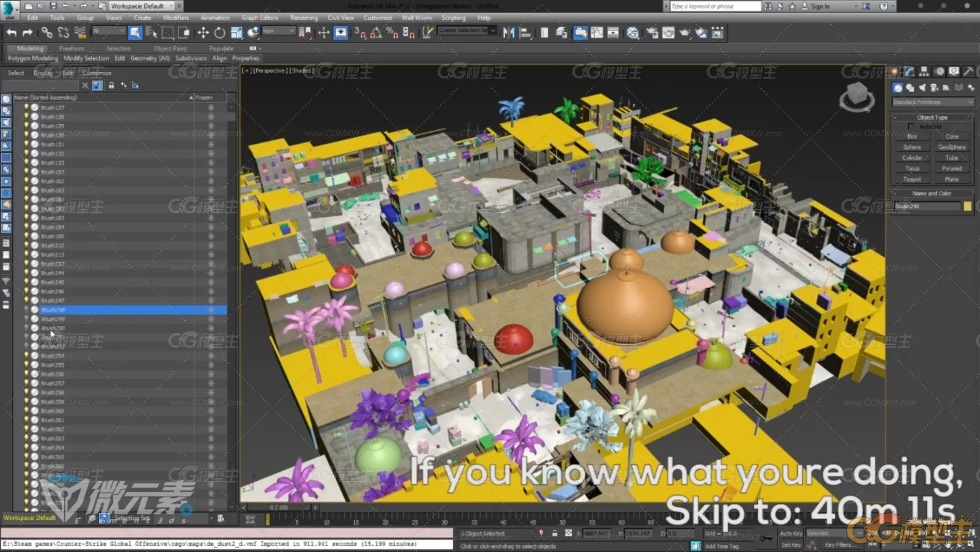Click the timeline frame slider

click(x=280, y=507)
